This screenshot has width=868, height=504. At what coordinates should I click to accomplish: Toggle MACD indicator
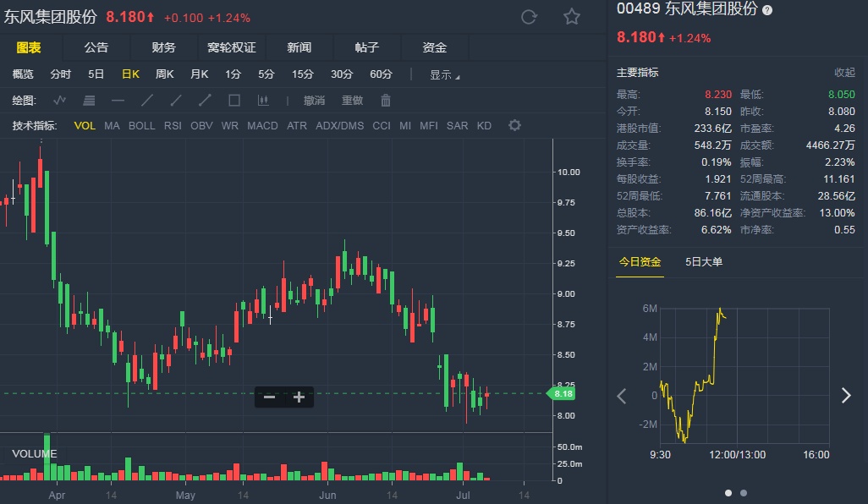coord(262,126)
